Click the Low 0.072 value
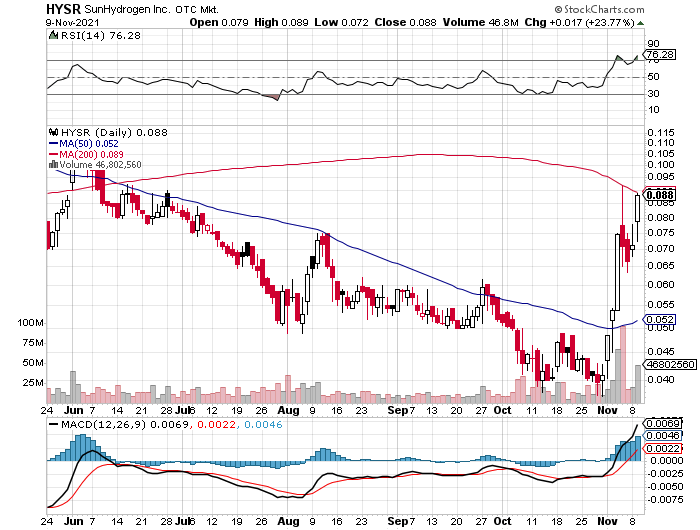 click(342, 22)
